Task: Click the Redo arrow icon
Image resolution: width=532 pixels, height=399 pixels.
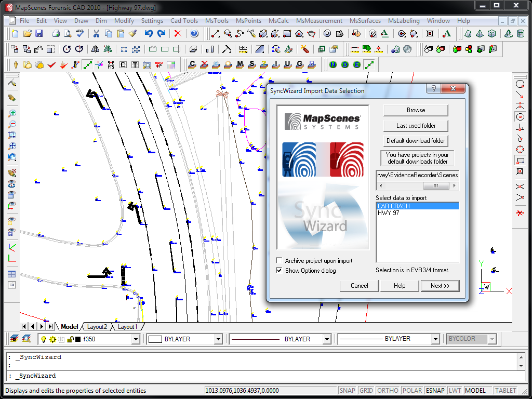Action: pos(161,34)
